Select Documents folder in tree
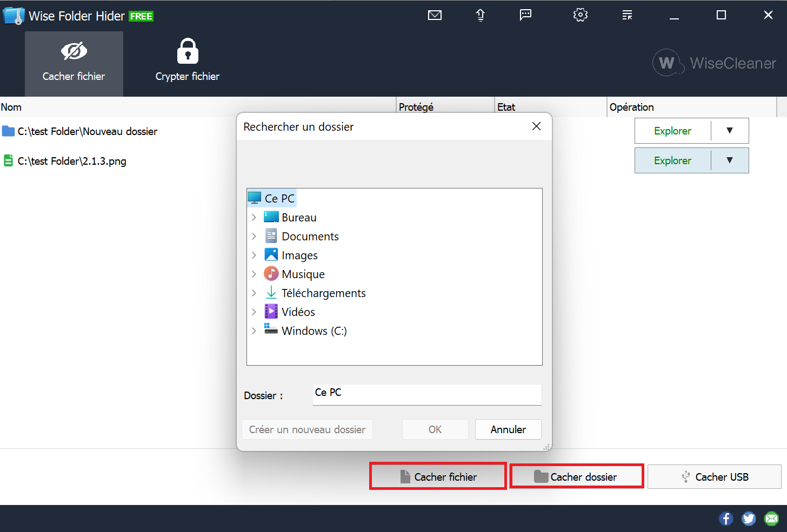 tap(302, 236)
